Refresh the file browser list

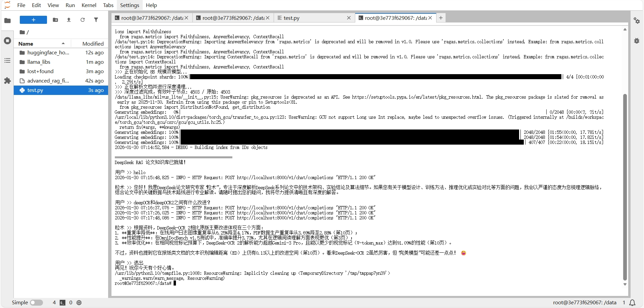[x=83, y=20]
